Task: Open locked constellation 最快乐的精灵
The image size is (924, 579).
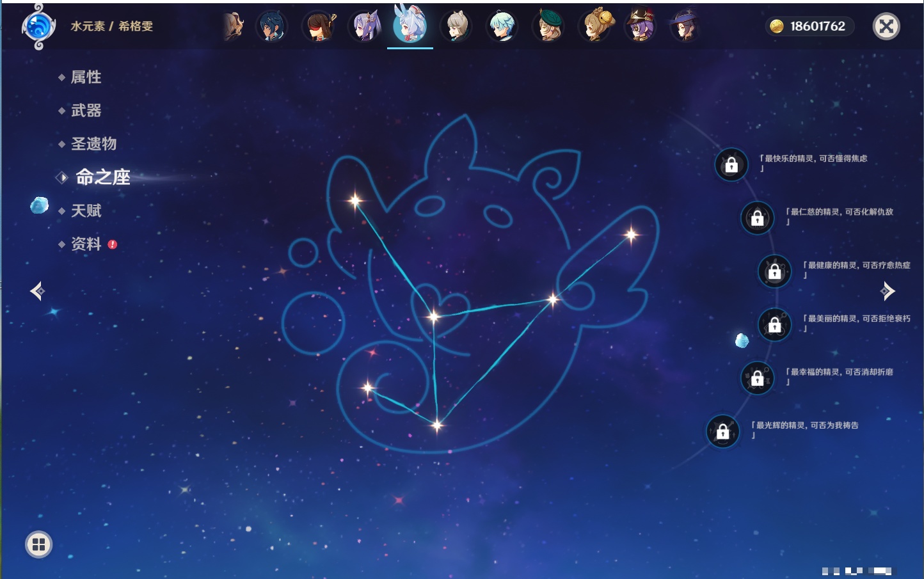Action: [731, 165]
